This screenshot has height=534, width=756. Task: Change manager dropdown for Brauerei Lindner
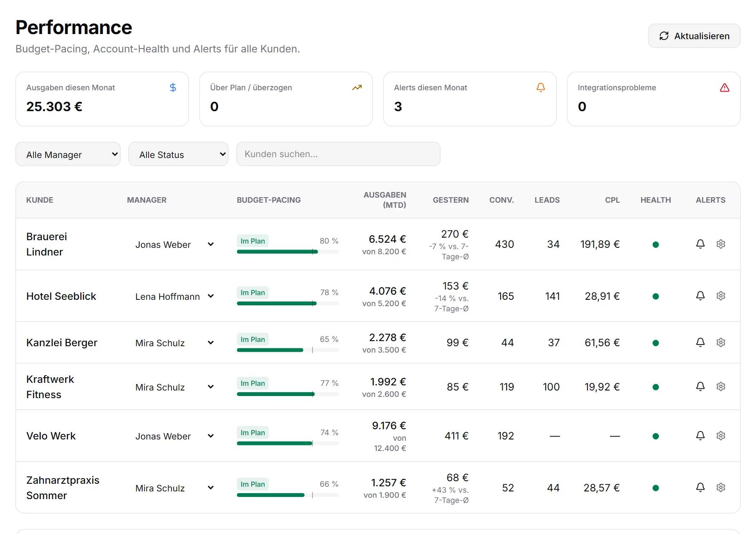point(174,244)
